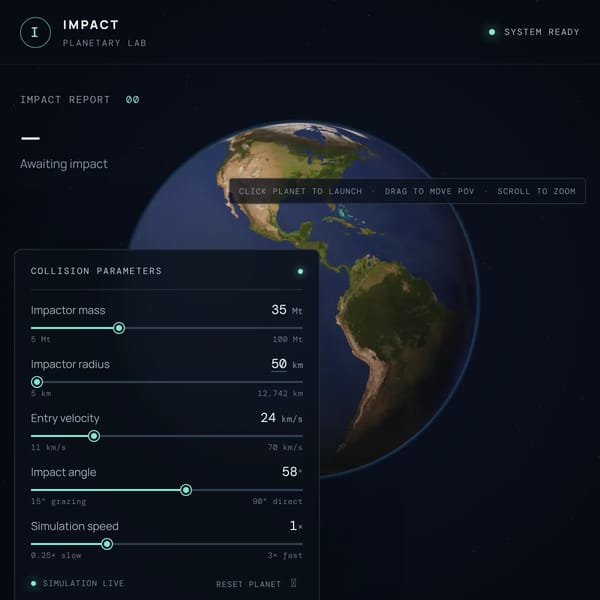The image size is (600, 600).
Task: Click the 90° direct label
Action: point(277,501)
